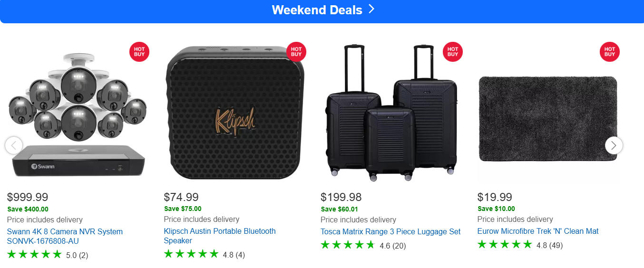This screenshot has height=268, width=644.
Task: Click the previous carousel arrow
Action: click(x=14, y=145)
